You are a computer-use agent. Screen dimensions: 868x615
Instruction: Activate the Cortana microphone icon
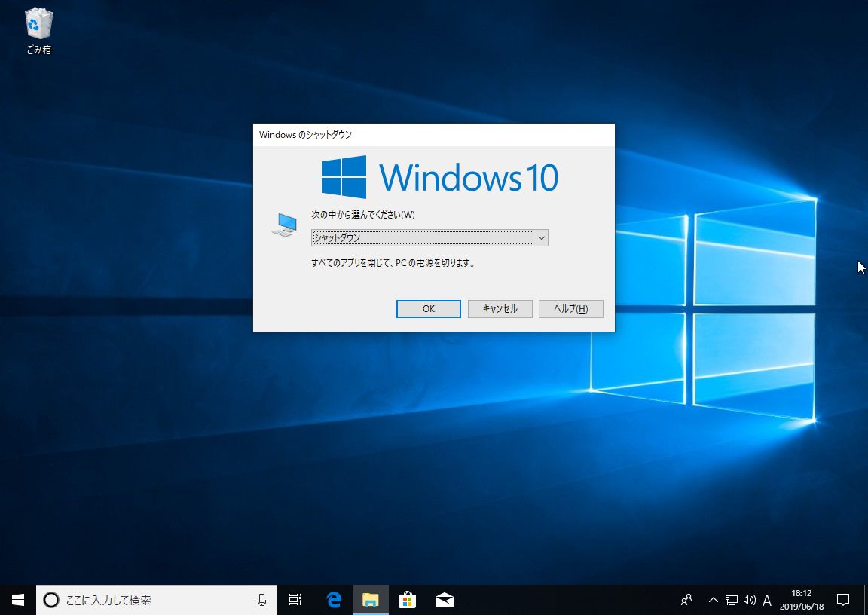click(261, 600)
